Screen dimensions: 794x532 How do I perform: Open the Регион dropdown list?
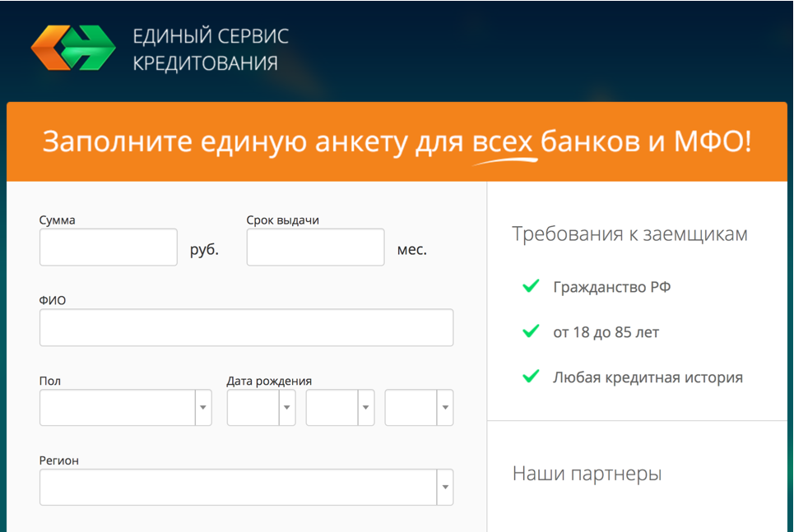click(x=247, y=487)
